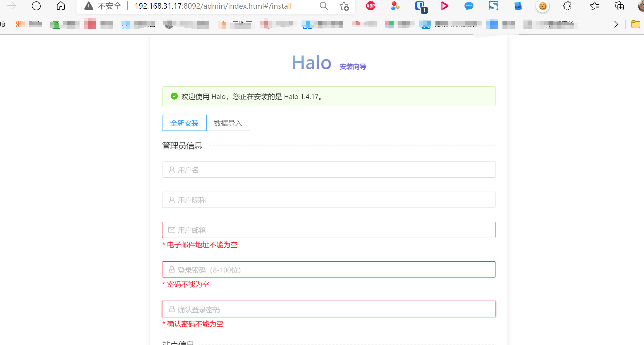The height and width of the screenshot is (345, 644).
Task: Open the other favorites folder
Action: coord(636,25)
